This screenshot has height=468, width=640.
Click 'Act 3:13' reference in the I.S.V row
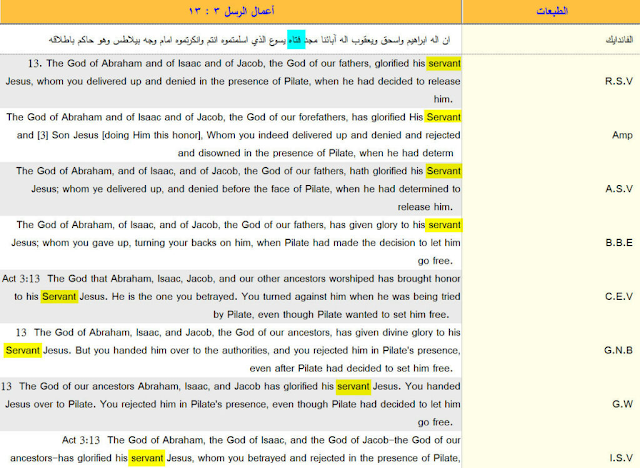point(81,440)
